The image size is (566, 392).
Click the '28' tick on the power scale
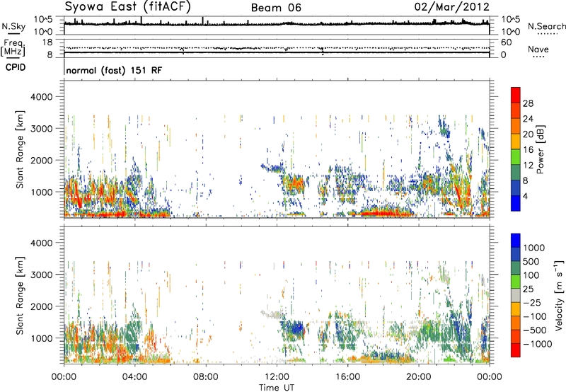(528, 103)
